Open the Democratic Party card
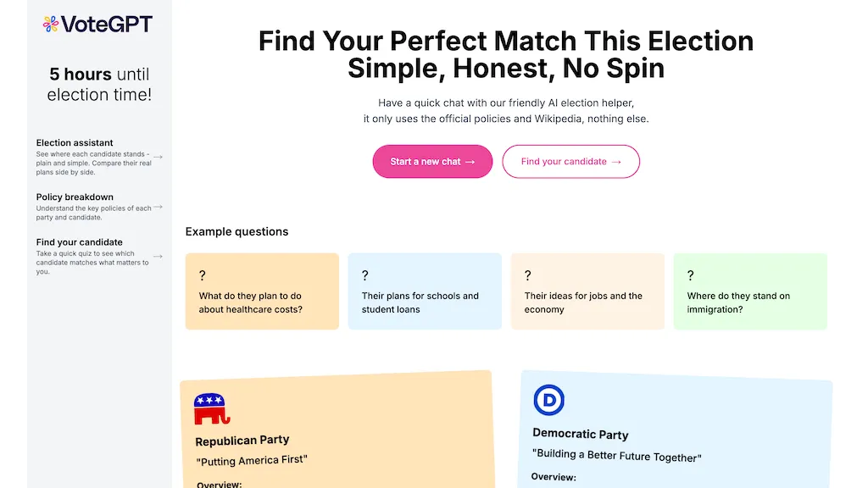 (675, 430)
